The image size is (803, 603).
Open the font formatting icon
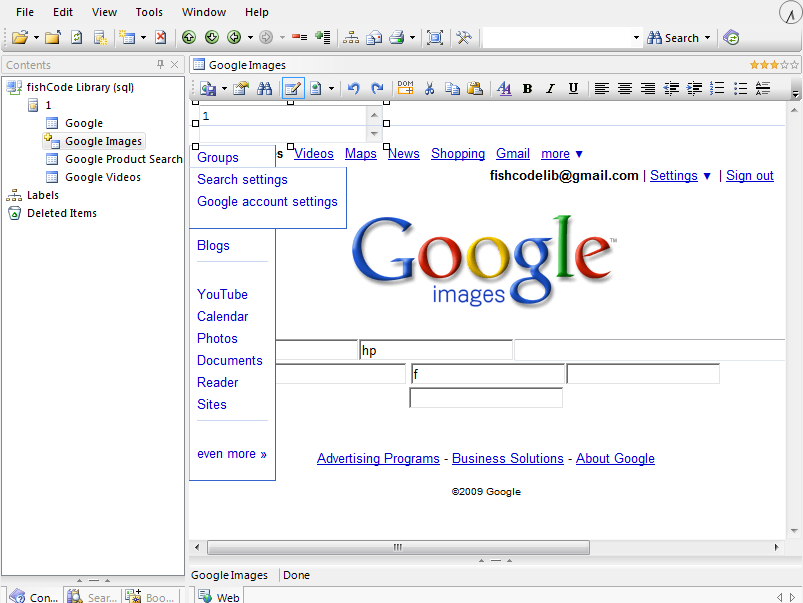point(504,89)
